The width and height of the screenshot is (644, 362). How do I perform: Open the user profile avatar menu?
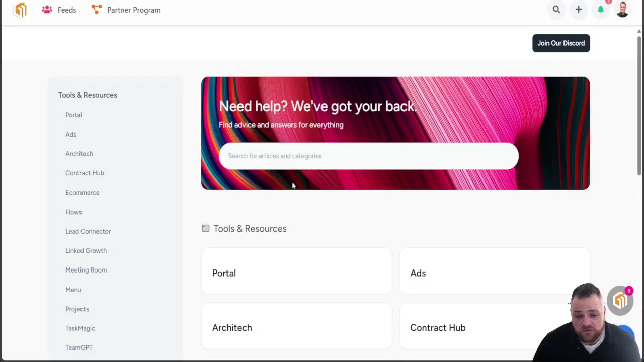pyautogui.click(x=622, y=10)
